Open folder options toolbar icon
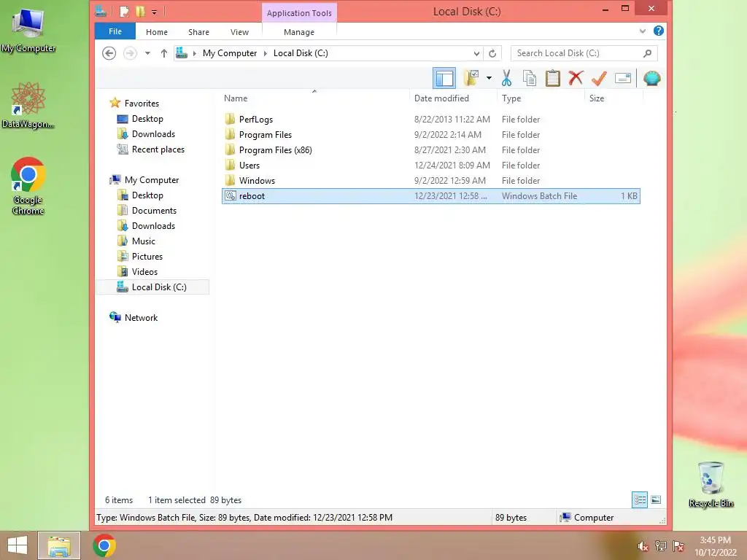The width and height of the screenshot is (747, 560). (x=471, y=78)
